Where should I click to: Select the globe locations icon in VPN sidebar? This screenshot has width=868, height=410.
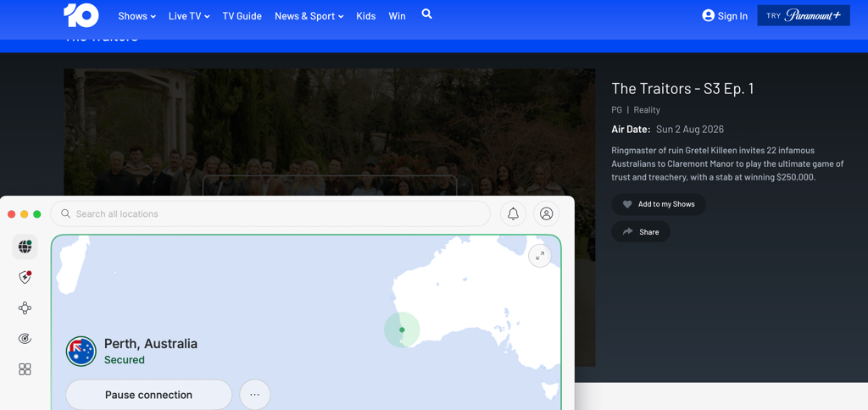(25, 247)
